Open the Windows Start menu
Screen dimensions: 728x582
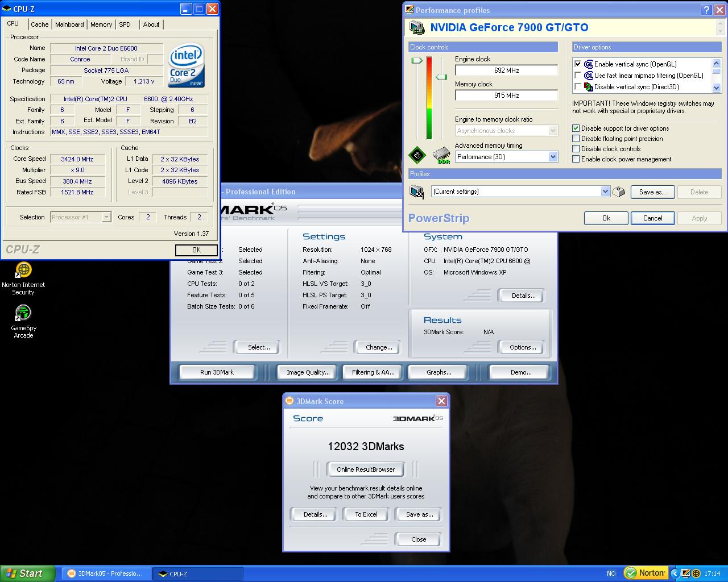coord(28,573)
